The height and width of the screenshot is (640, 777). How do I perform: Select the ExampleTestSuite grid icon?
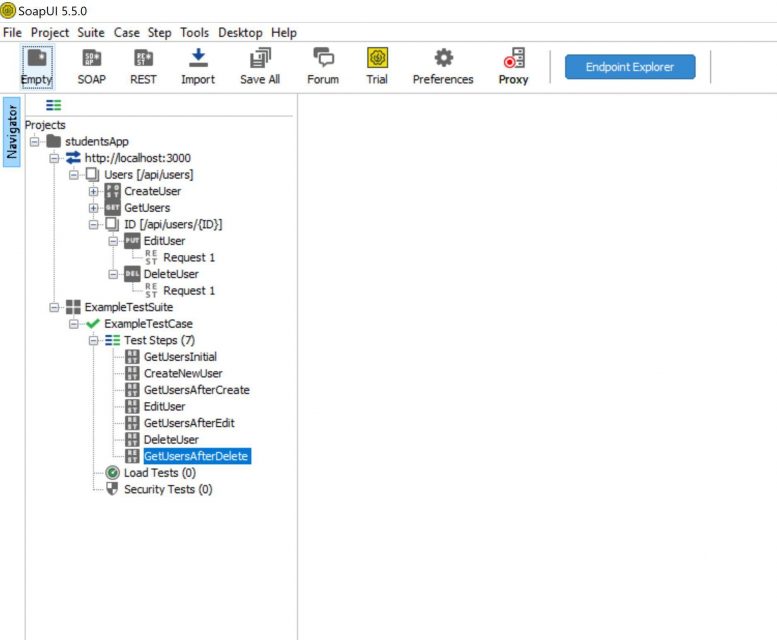coord(73,307)
